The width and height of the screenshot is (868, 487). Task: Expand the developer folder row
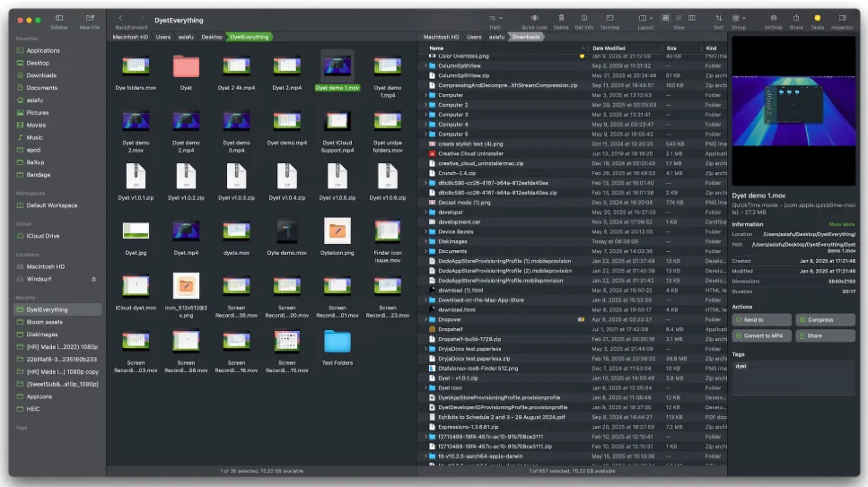coord(425,213)
